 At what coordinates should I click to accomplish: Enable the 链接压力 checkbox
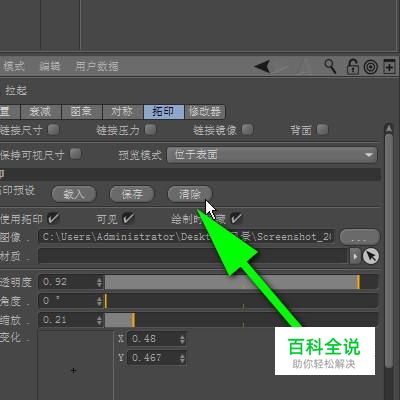(150, 129)
